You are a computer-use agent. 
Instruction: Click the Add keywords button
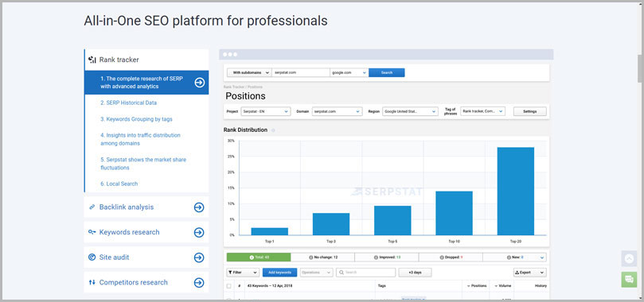pos(279,273)
